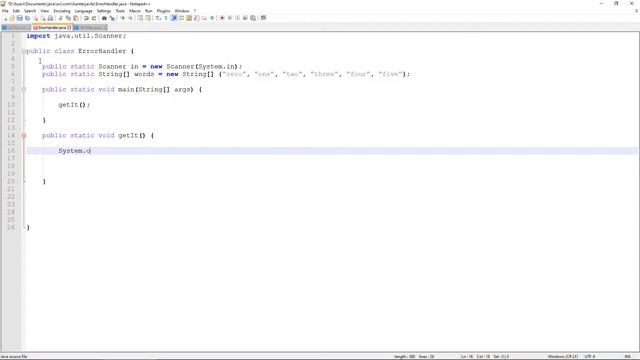640x360 pixels.
Task: Open the Settings menu
Action: pyautogui.click(x=104, y=11)
